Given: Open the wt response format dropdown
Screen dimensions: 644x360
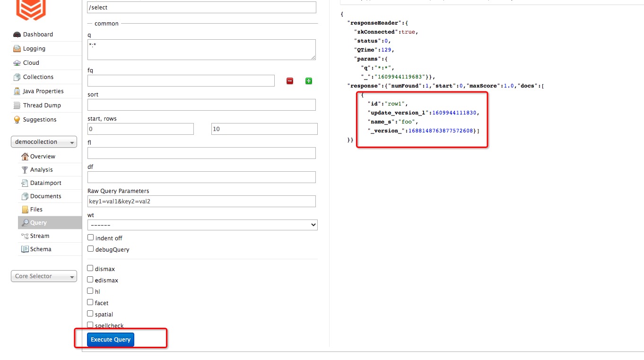Looking at the screenshot, I should pyautogui.click(x=202, y=225).
